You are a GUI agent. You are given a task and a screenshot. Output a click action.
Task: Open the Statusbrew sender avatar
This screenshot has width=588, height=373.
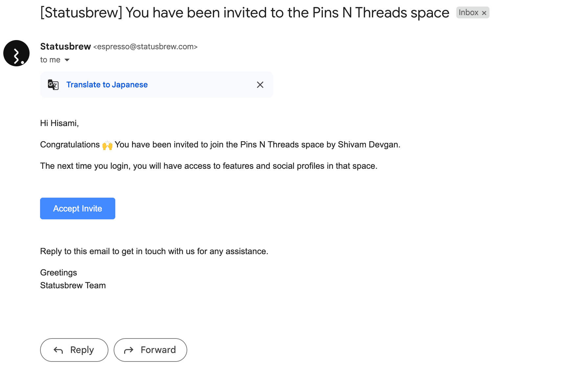click(16, 53)
